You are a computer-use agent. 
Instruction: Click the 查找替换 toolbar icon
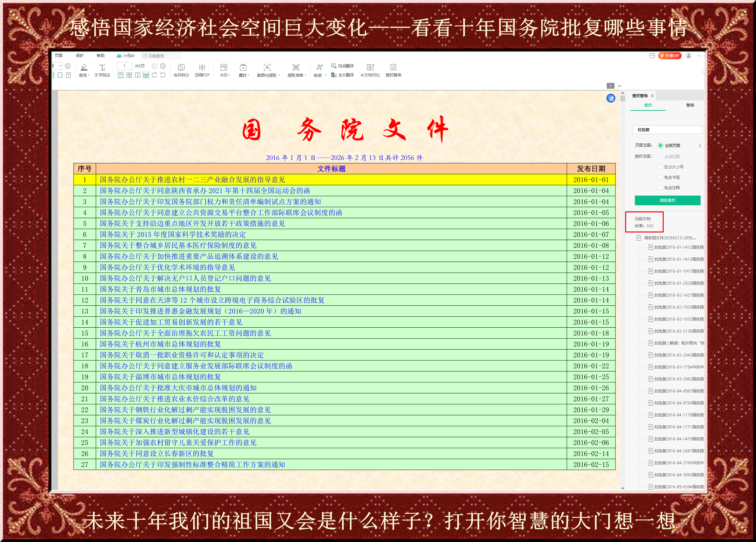(393, 68)
